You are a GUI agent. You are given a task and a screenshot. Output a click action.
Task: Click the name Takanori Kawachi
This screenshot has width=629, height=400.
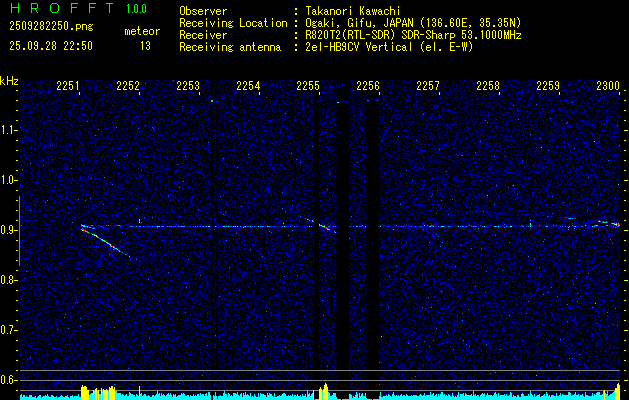click(x=352, y=11)
